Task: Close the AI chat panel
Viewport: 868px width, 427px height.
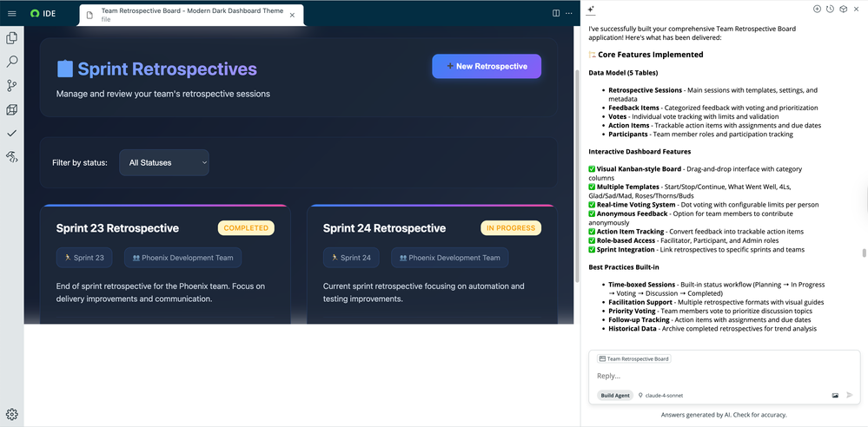Action: point(857,9)
